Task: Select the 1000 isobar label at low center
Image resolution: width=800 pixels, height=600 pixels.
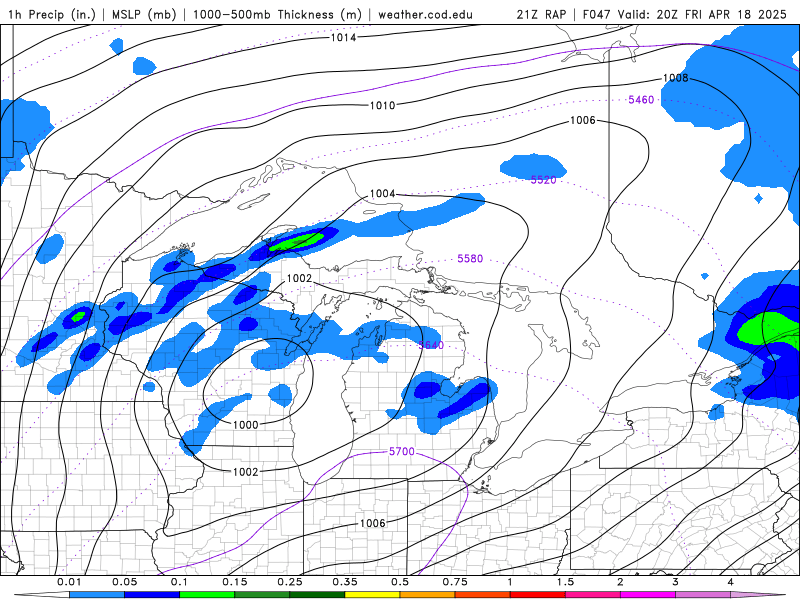Action: 245,425
